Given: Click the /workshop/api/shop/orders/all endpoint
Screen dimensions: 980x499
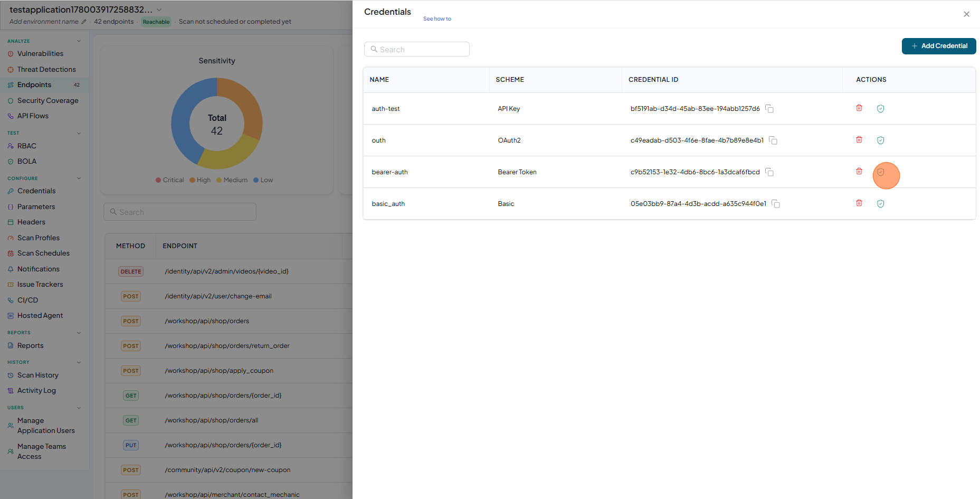Looking at the screenshot, I should pyautogui.click(x=211, y=420).
